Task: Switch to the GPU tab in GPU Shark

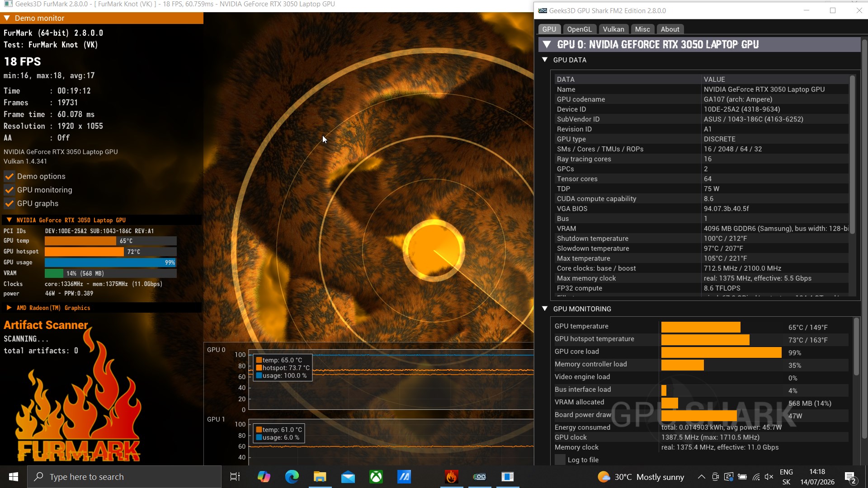Action: [x=549, y=29]
